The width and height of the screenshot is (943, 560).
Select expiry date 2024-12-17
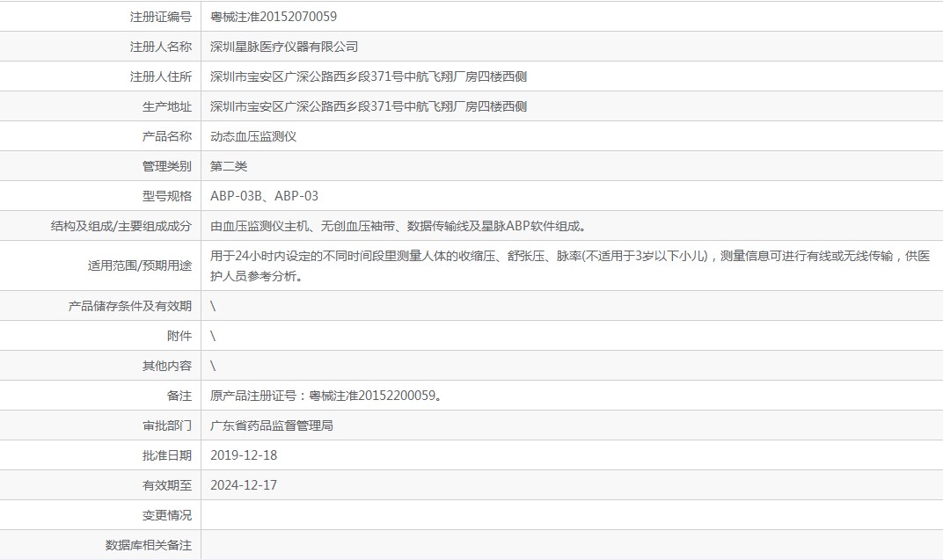pos(244,485)
